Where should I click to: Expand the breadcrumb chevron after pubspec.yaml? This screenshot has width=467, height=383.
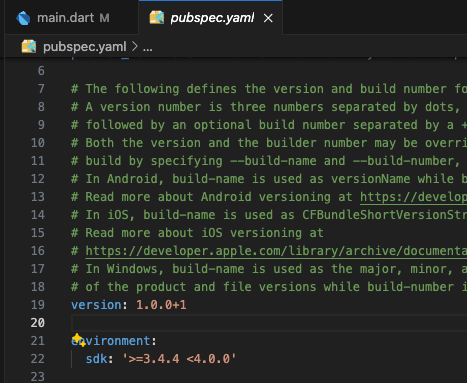[x=134, y=46]
